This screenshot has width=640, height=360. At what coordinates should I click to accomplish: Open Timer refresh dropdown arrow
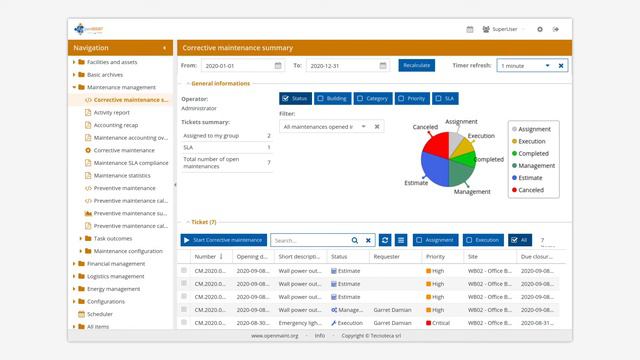tap(547, 66)
